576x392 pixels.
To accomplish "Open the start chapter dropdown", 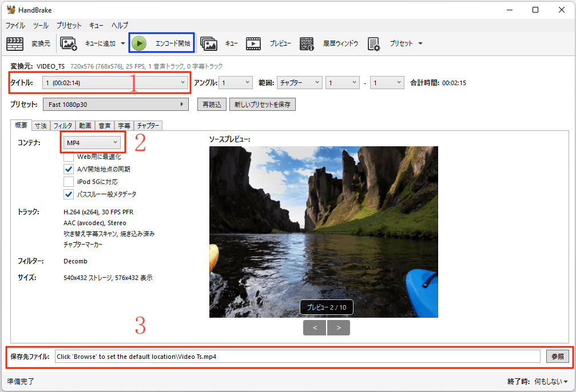I will pyautogui.click(x=343, y=83).
